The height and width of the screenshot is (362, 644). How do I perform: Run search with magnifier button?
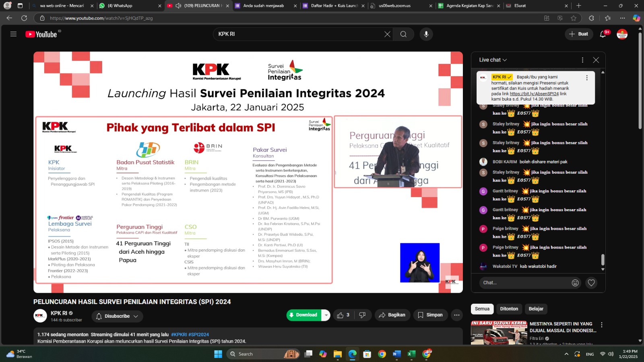pyautogui.click(x=403, y=34)
